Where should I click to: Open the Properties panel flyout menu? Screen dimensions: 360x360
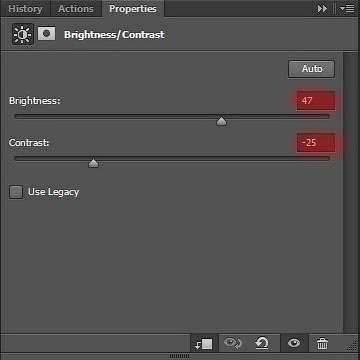click(347, 9)
